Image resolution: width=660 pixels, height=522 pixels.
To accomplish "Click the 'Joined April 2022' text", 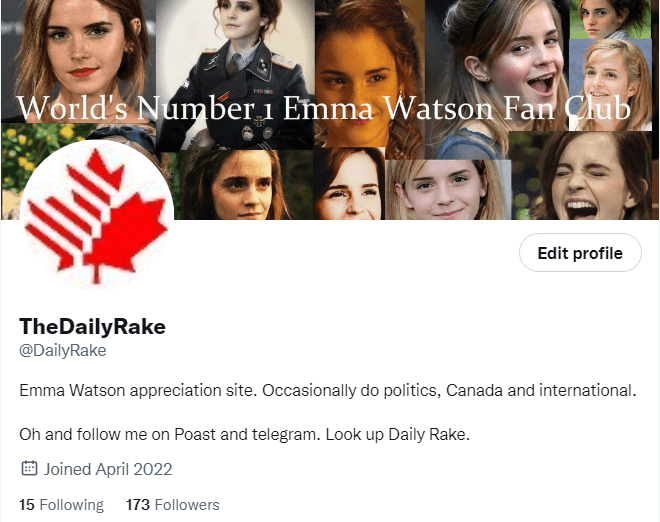I will pyautogui.click(x=108, y=469).
